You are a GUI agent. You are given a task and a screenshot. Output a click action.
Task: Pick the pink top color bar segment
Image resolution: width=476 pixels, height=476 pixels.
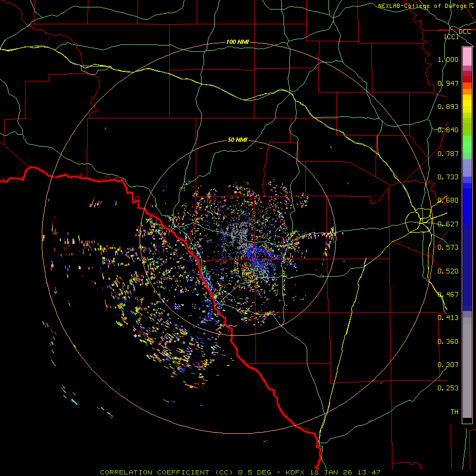[x=467, y=57]
